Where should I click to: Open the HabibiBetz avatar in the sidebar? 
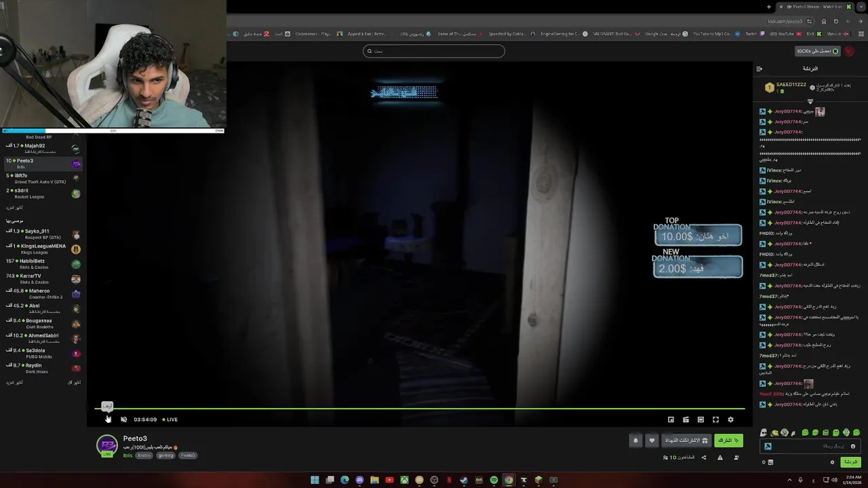coord(76,264)
